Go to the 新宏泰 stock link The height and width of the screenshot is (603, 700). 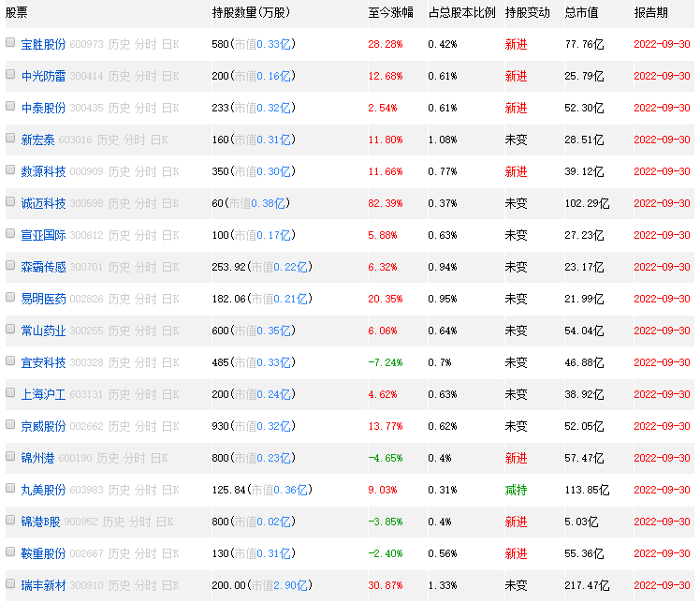pyautogui.click(x=38, y=140)
